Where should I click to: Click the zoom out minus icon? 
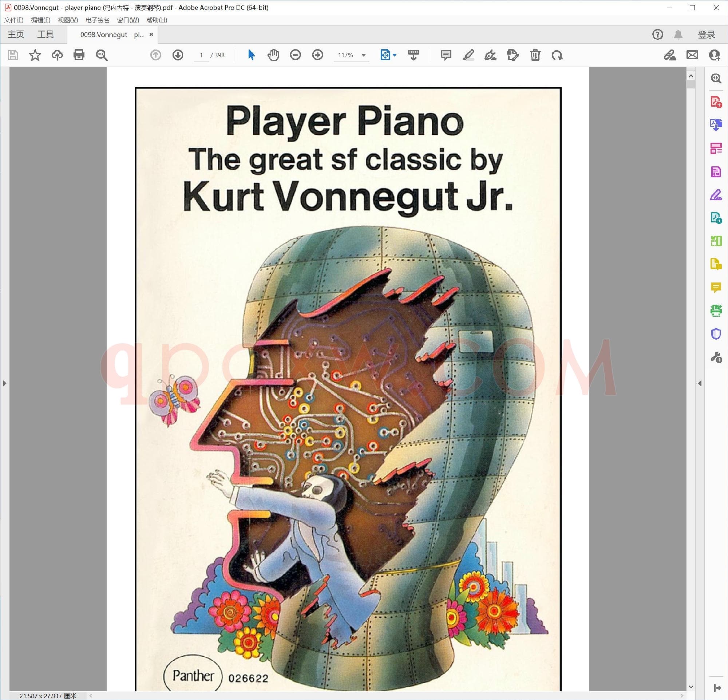pos(295,55)
